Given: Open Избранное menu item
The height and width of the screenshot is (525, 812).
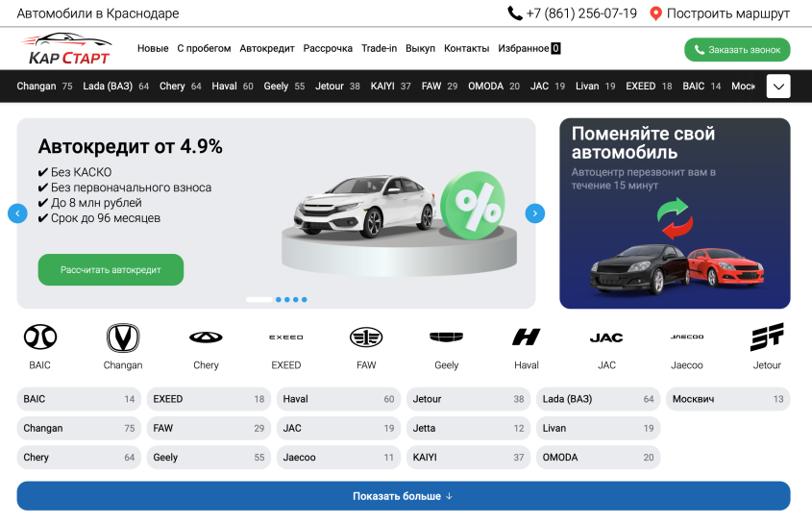Looking at the screenshot, I should (524, 48).
